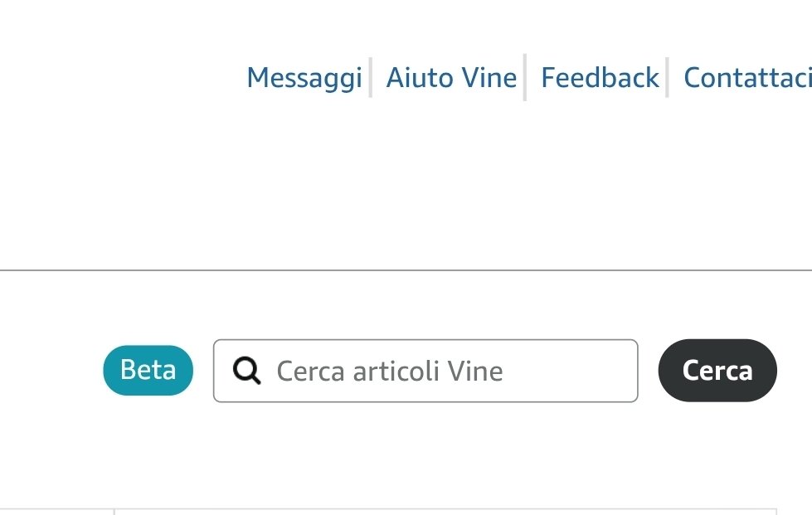The image size is (812, 515).
Task: Open the Aiuto Vine help page
Action: tap(451, 78)
